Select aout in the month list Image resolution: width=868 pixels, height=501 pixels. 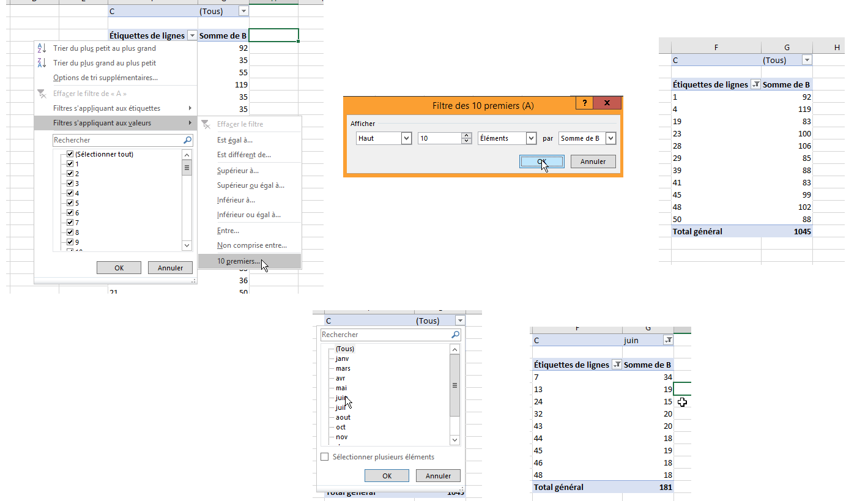point(343,417)
